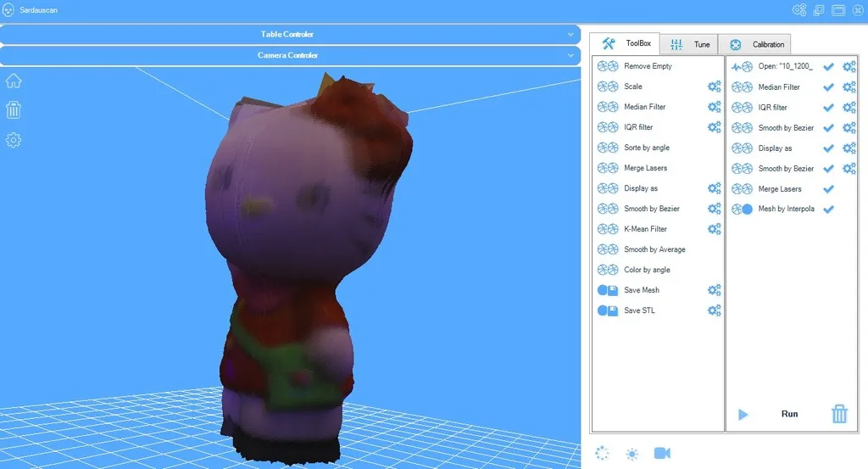Click the Merge Lasers toolbox icon
Screen dimensions: 868x469
click(x=607, y=168)
